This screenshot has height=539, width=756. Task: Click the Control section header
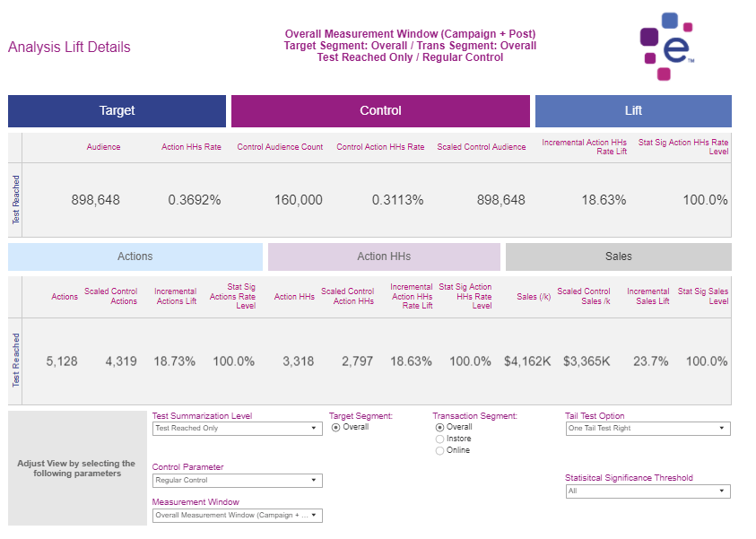[x=380, y=111]
